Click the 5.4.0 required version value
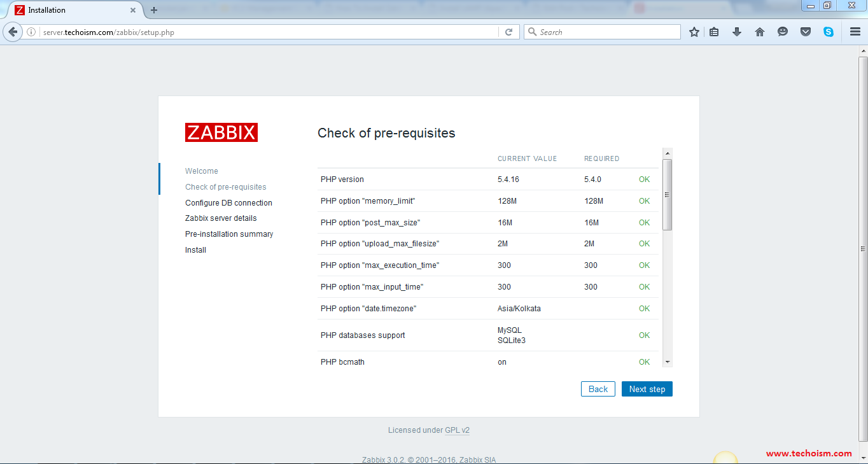 tap(592, 179)
